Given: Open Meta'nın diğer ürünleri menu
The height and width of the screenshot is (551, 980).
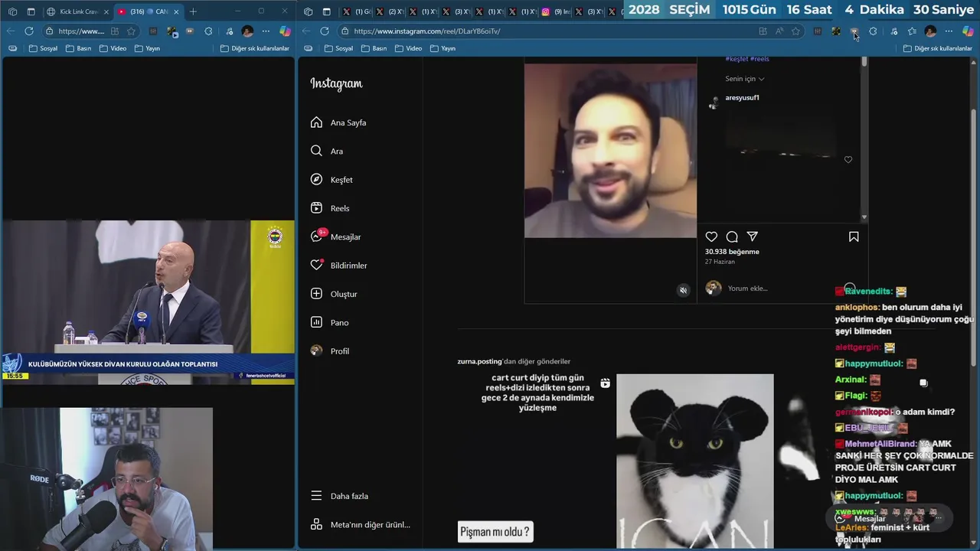Looking at the screenshot, I should (x=360, y=524).
